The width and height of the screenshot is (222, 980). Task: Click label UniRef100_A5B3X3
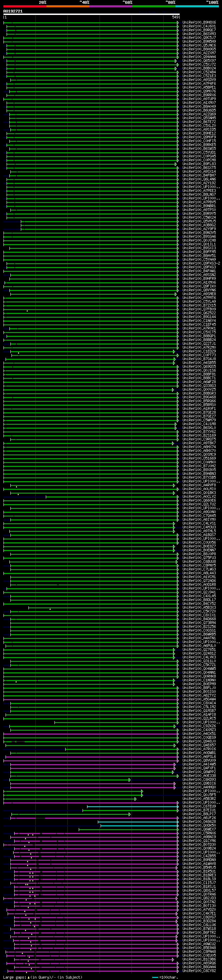(x=199, y=608)
